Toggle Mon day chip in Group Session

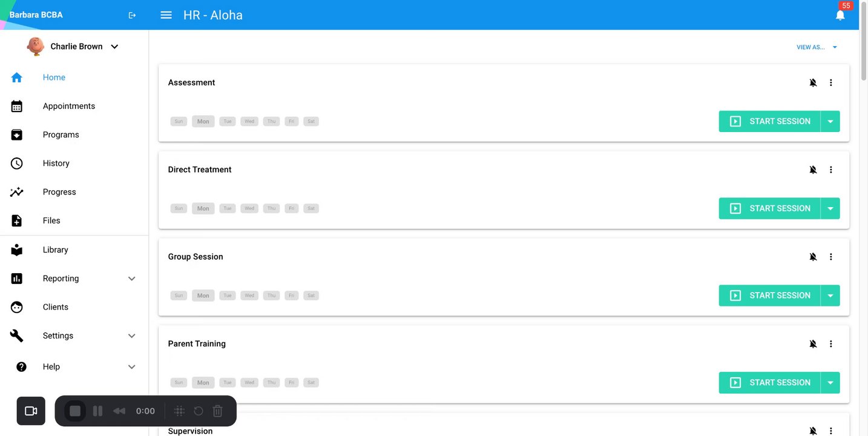[x=203, y=296]
